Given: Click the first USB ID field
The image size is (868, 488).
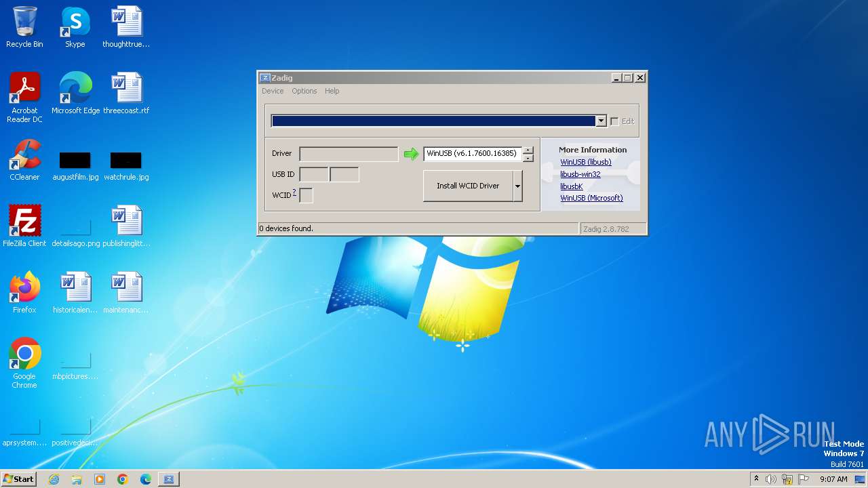Looking at the screenshot, I should pos(313,174).
